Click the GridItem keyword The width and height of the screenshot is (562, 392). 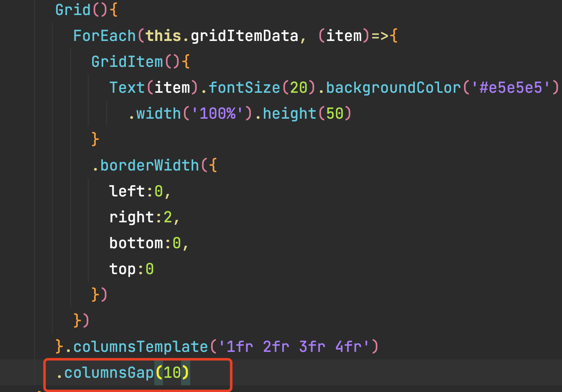(x=127, y=61)
